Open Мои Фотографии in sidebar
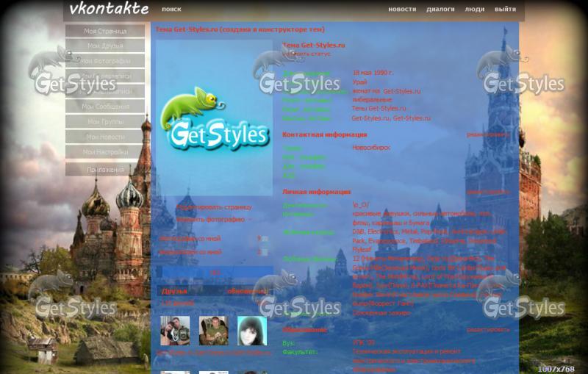This screenshot has width=588, height=374. [105, 61]
